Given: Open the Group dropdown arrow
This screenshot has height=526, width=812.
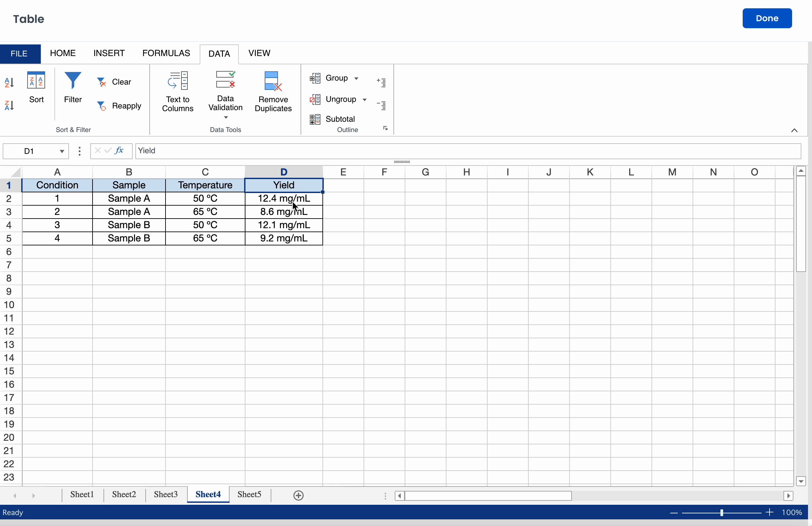Looking at the screenshot, I should [356, 79].
